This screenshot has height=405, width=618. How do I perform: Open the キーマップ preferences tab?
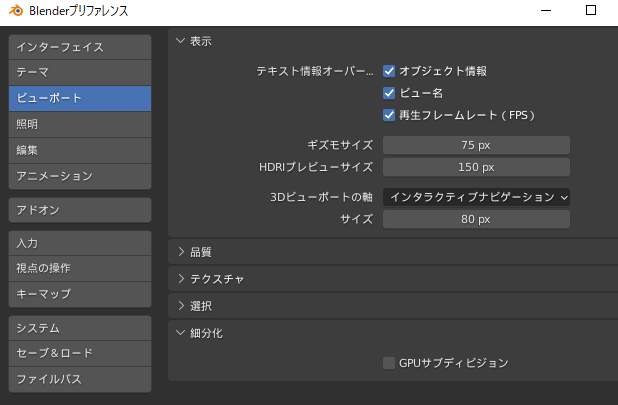click(80, 294)
